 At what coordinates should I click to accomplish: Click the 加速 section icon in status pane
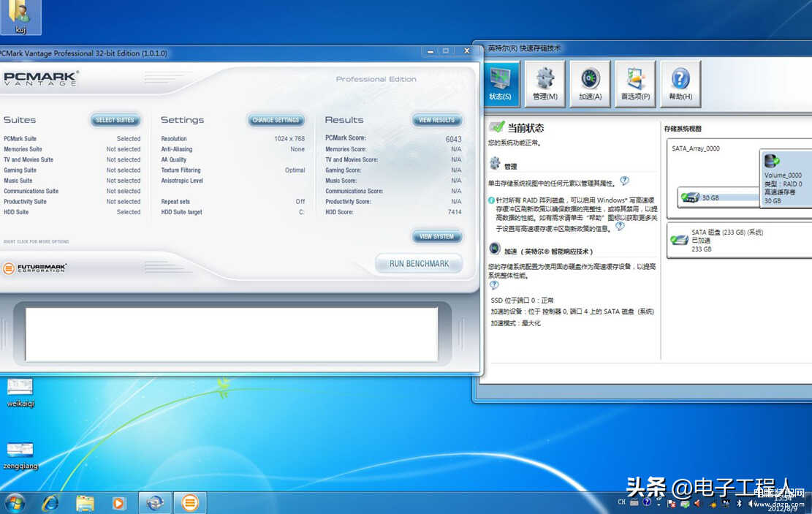[x=495, y=249]
